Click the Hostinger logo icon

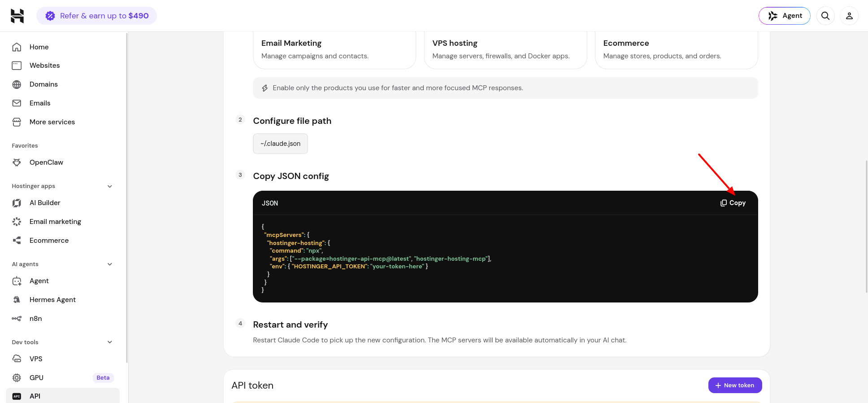pos(17,16)
